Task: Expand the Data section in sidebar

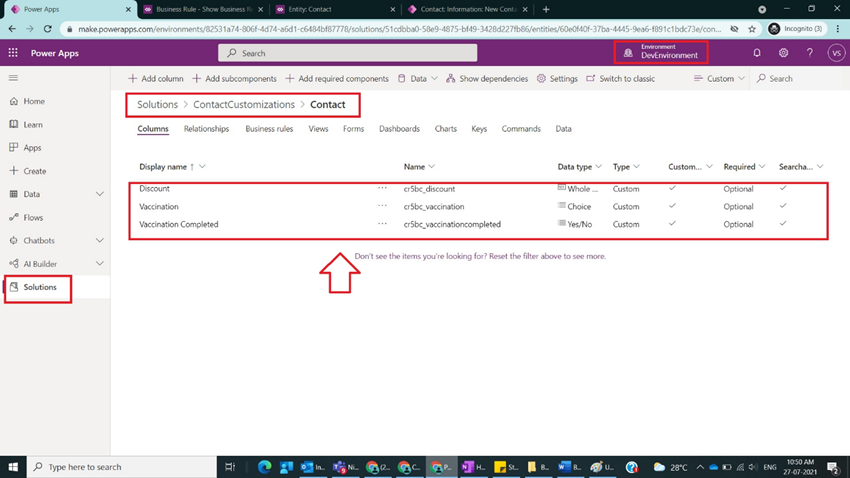Action: pos(100,194)
